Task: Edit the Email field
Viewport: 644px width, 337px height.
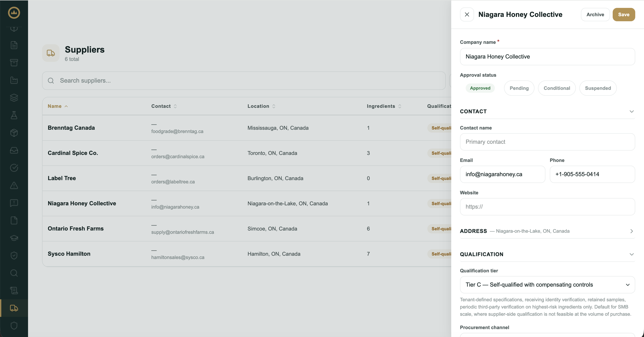Action: pos(502,174)
